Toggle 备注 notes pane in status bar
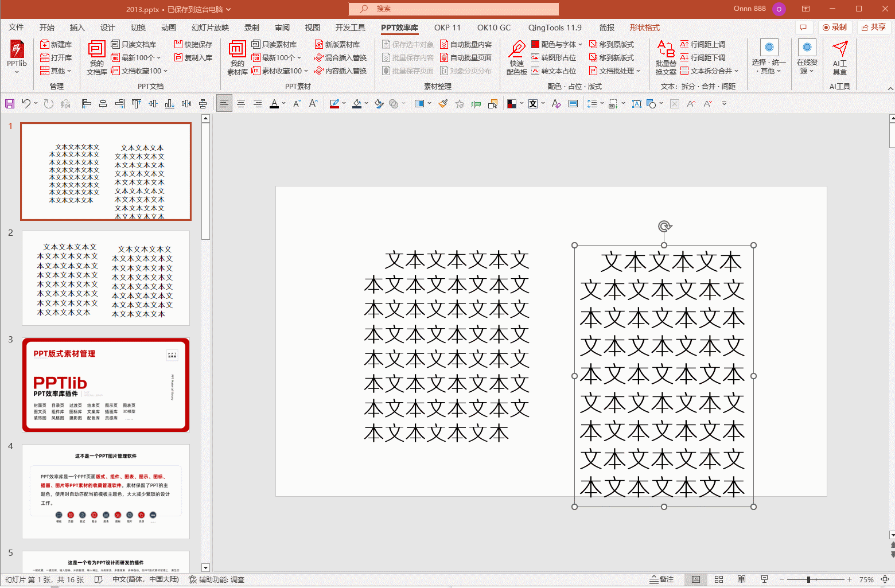Screen dimensions: 895x588 (661, 579)
